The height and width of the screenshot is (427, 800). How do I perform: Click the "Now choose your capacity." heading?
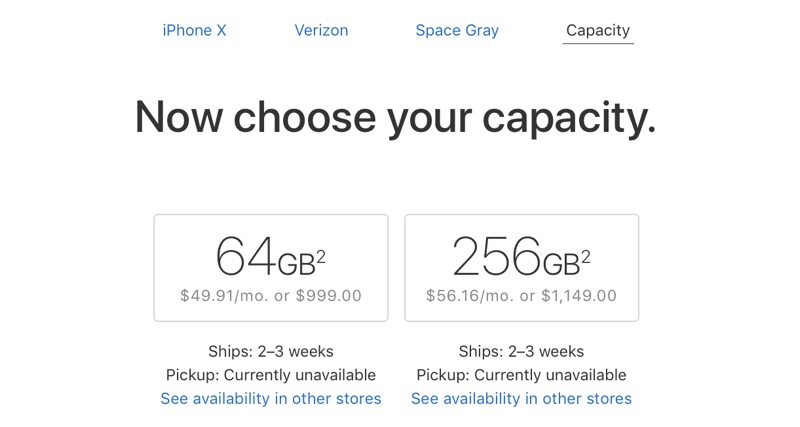[x=396, y=118]
